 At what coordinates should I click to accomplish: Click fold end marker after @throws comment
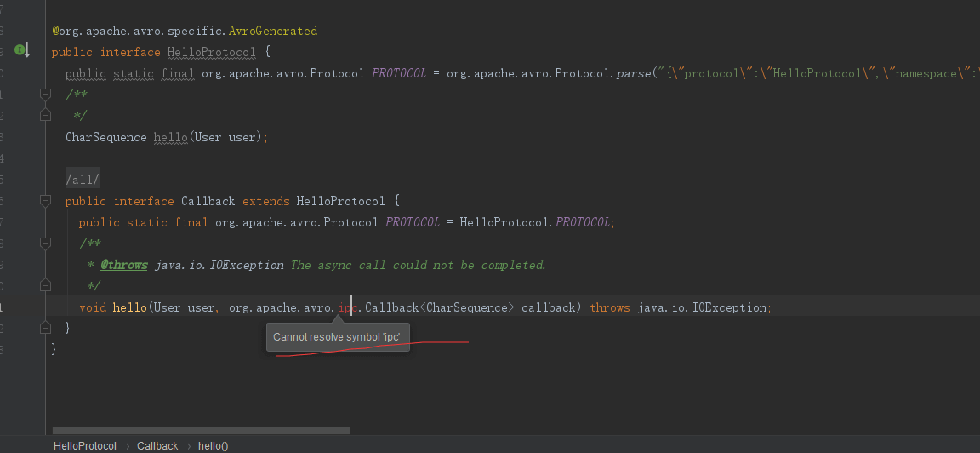coord(45,285)
